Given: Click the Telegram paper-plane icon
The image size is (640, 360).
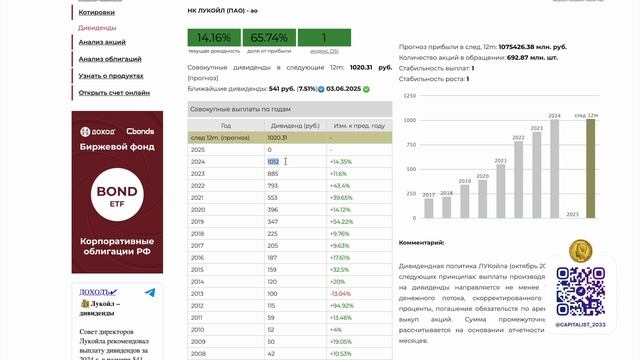Looking at the screenshot, I should click(x=150, y=292).
